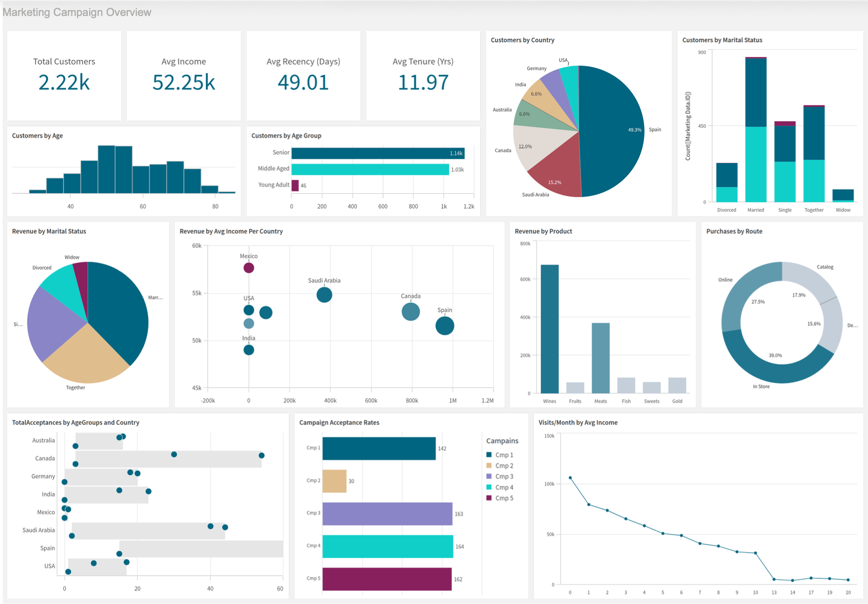Select the Meats revenue bar
Screen dimensions: 868x604
click(x=600, y=358)
